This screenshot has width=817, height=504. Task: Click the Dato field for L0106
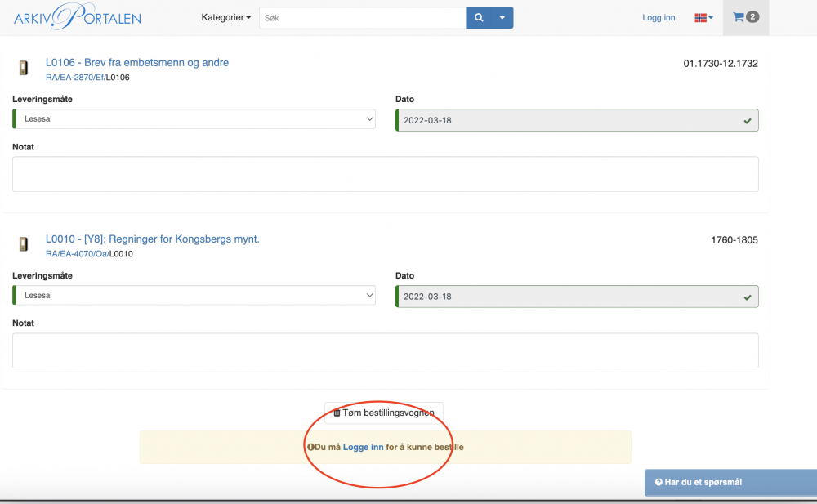pyautogui.click(x=576, y=120)
